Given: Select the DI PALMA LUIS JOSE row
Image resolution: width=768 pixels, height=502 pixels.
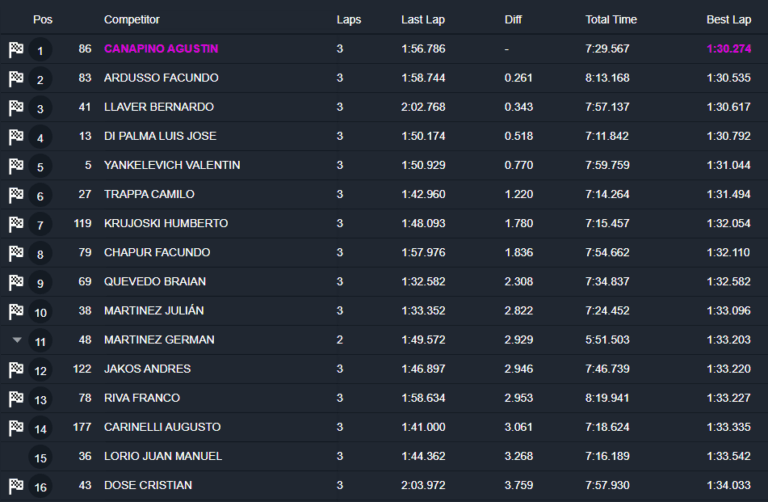Looking at the screenshot, I should coord(160,136).
